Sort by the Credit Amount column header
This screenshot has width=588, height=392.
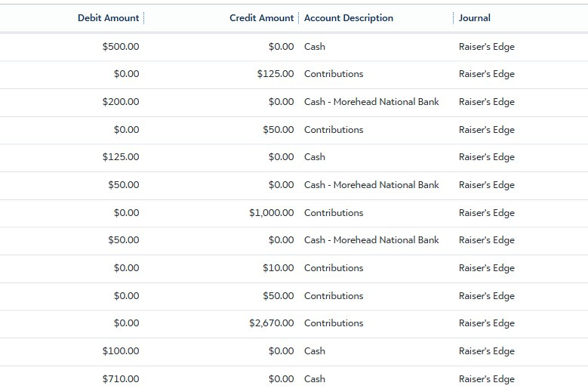[261, 18]
